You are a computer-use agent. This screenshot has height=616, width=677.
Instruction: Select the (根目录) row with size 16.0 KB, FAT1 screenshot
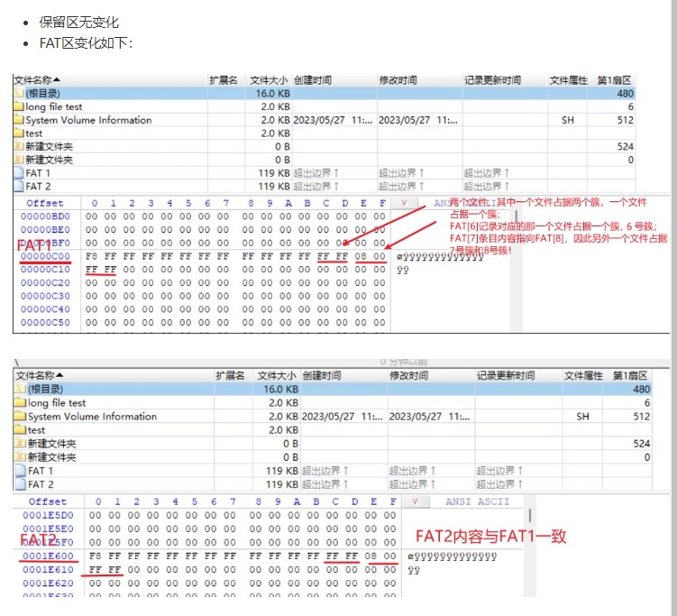[x=324, y=93]
